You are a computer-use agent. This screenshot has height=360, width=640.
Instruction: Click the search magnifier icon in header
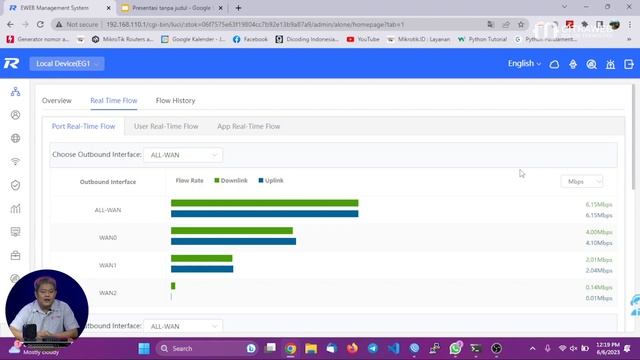click(x=591, y=64)
